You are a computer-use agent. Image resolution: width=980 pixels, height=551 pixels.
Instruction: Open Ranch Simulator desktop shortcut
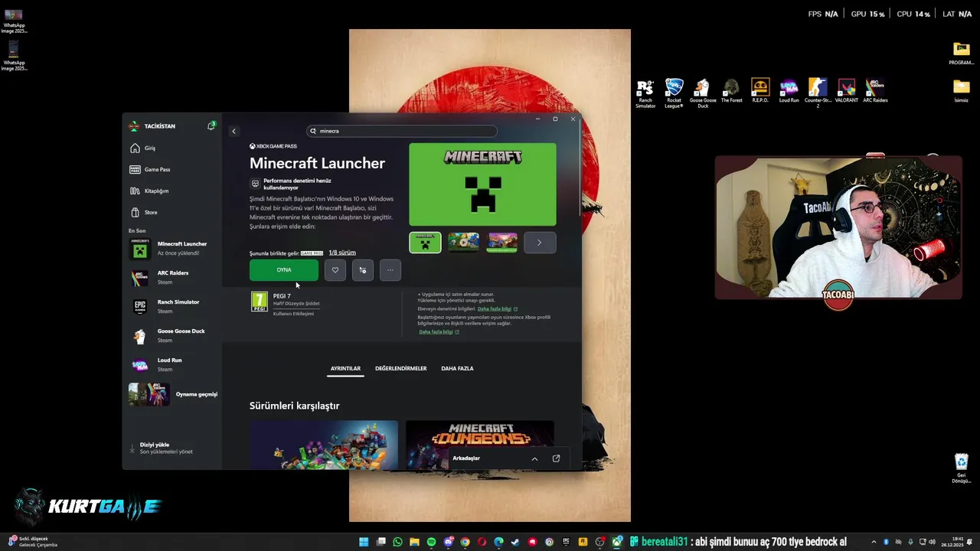(x=645, y=93)
